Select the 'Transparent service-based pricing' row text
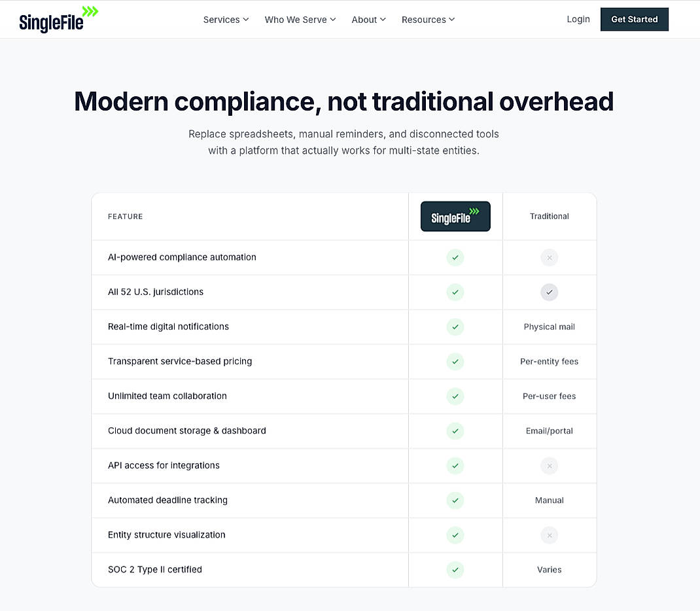The width and height of the screenshot is (700, 611). click(x=180, y=361)
